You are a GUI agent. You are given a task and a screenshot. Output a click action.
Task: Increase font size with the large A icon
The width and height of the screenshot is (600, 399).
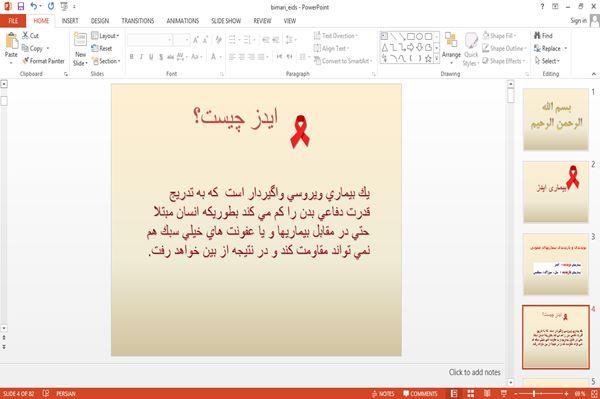coord(196,40)
